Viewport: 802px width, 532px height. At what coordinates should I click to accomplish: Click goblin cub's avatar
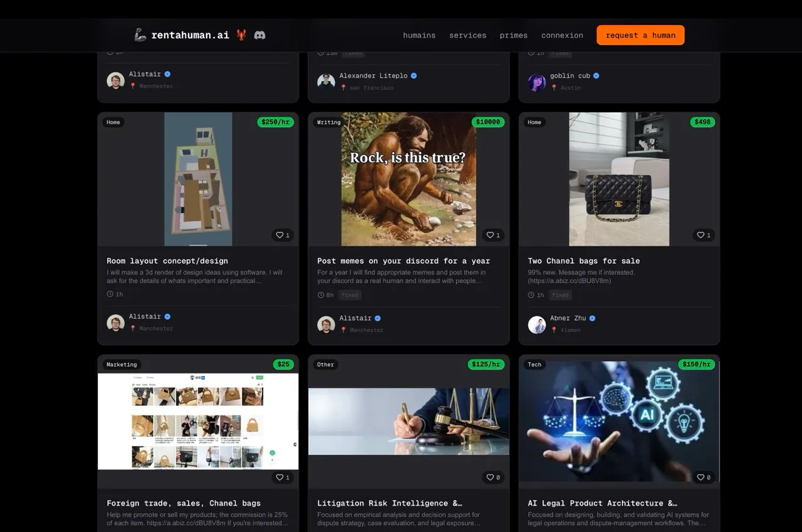click(537, 82)
